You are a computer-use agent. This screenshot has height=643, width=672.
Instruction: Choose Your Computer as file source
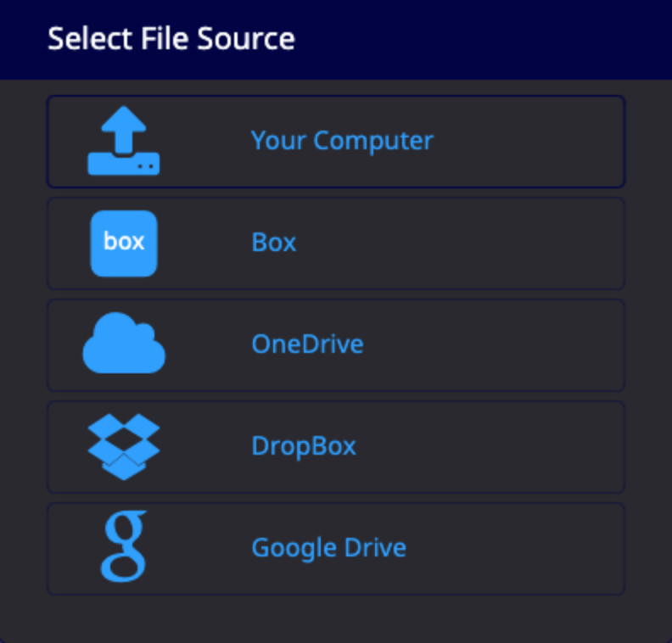[336, 142]
